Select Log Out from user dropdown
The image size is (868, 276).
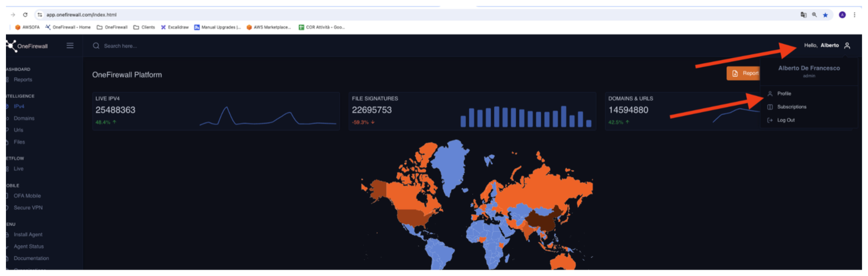[x=786, y=120]
